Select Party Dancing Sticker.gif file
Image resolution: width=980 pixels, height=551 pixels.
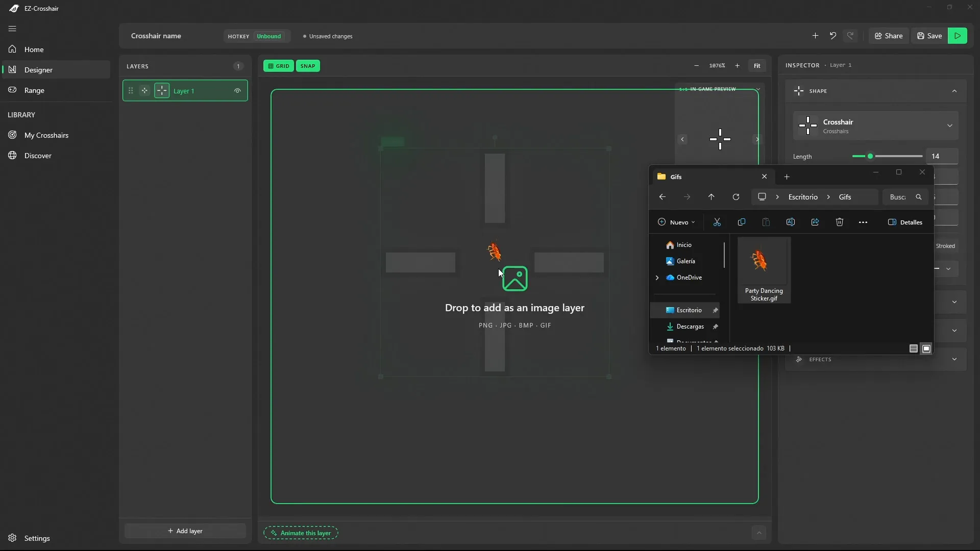(x=764, y=270)
